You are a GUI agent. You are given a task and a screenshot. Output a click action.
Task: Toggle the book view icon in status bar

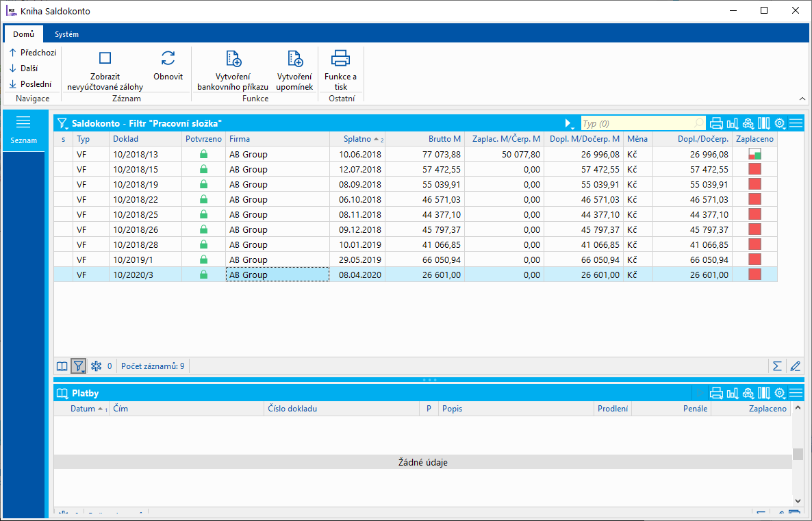coord(62,366)
